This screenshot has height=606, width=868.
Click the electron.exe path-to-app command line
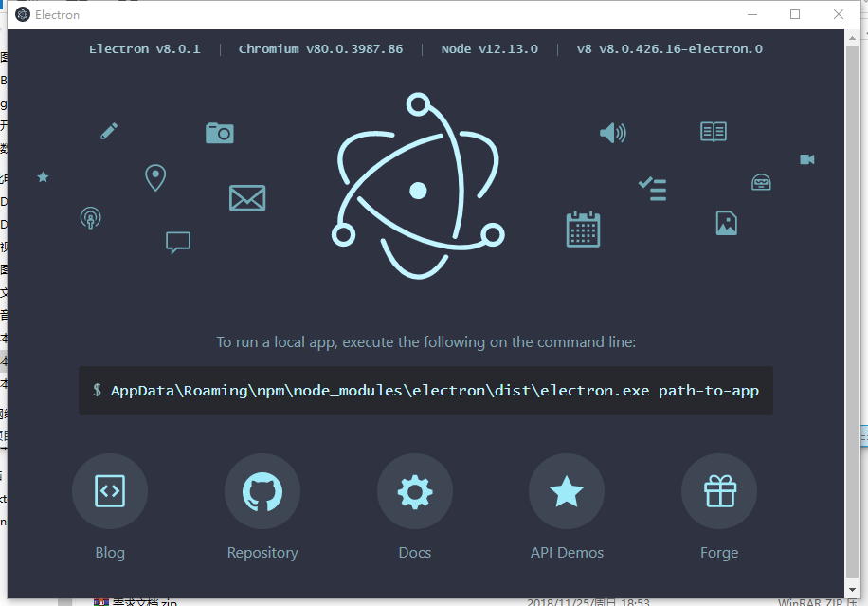[425, 391]
